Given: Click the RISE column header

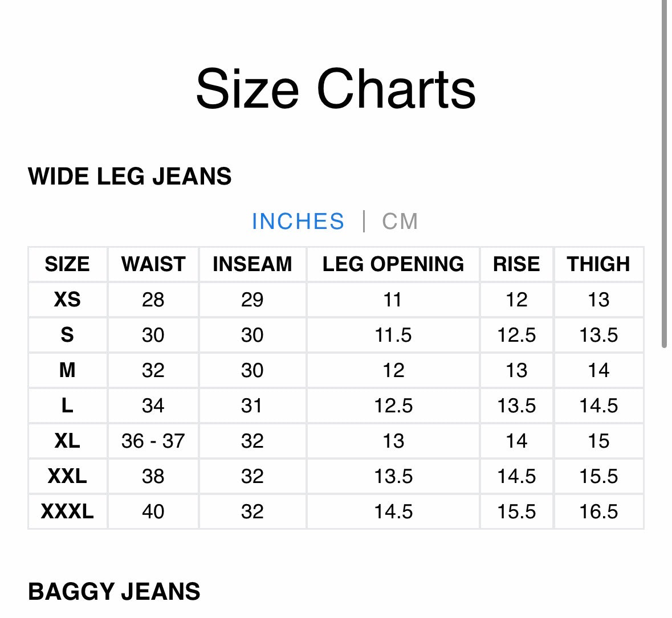Looking at the screenshot, I should (516, 264).
